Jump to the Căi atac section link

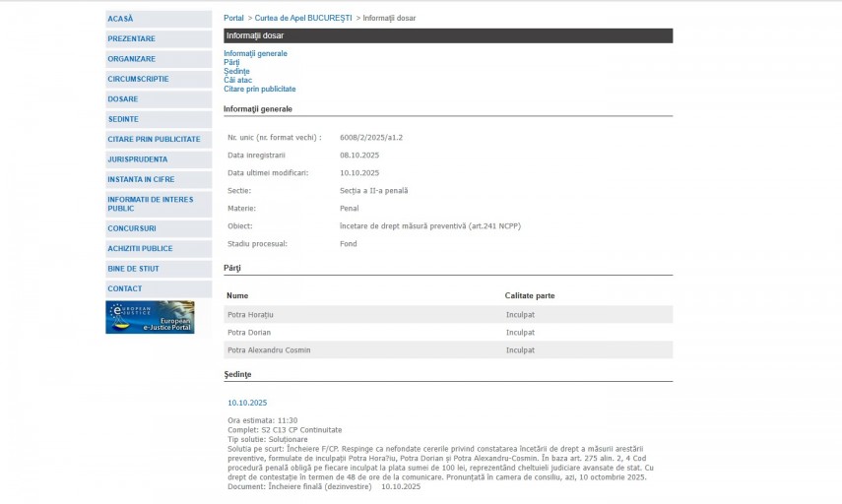point(237,80)
